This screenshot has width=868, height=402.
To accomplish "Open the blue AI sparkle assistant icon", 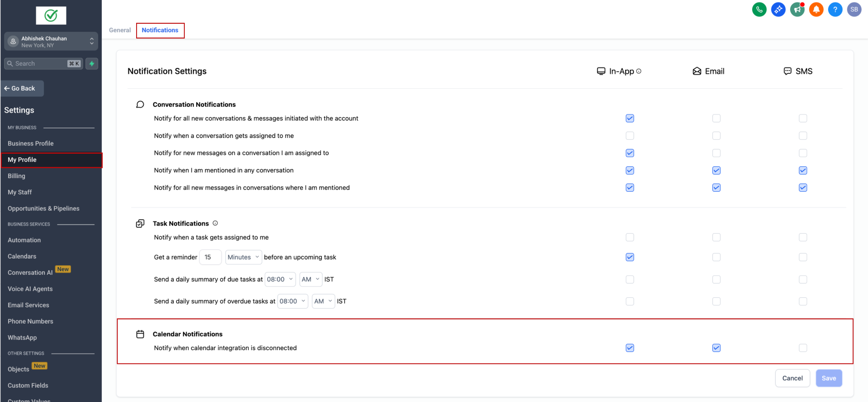I will click(x=778, y=9).
